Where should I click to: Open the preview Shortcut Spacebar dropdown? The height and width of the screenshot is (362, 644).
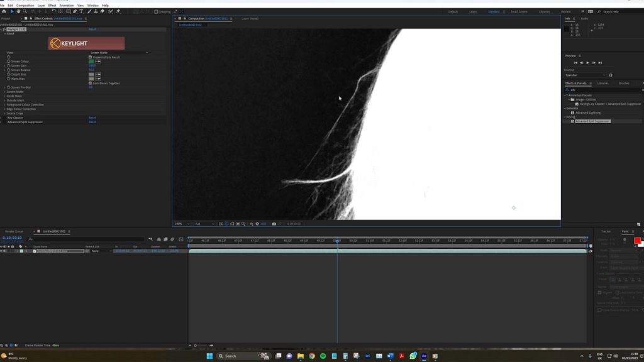586,75
